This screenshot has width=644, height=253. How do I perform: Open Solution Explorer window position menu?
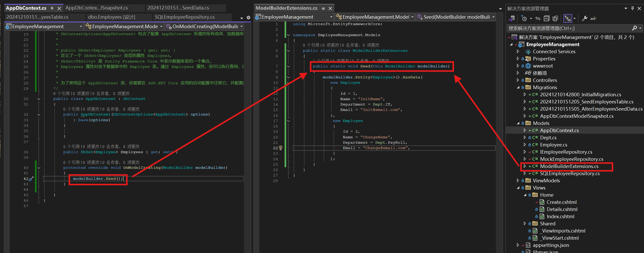(626, 8)
